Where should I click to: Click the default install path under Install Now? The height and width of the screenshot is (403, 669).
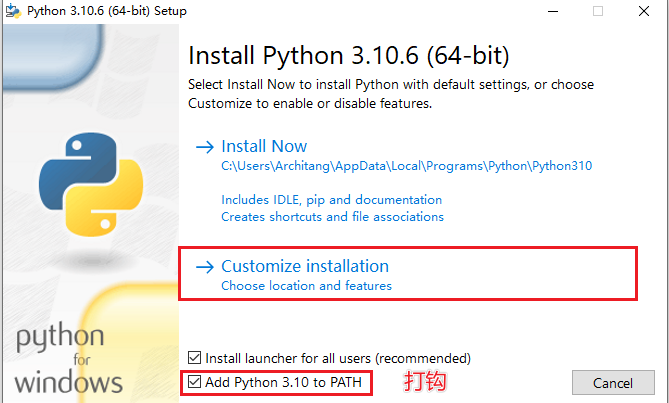point(406,166)
